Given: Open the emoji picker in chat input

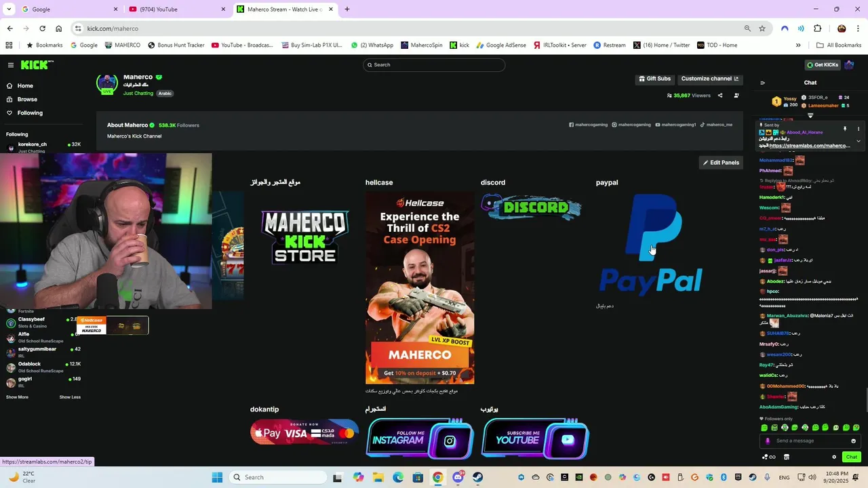Looking at the screenshot, I should pos(854,441).
